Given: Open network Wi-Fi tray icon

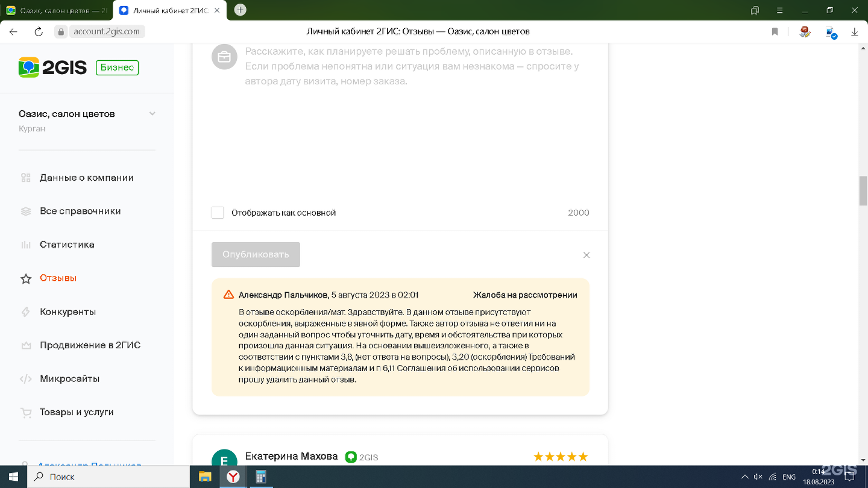Looking at the screenshot, I should (x=772, y=477).
